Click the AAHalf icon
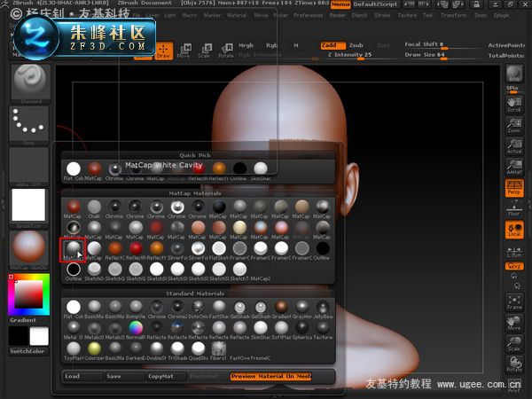Screen dimensions: 532x399 514,167
